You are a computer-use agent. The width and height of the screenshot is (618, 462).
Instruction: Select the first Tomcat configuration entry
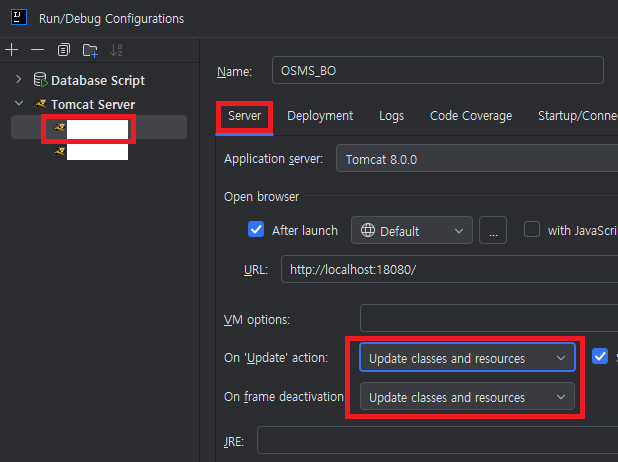coord(99,127)
